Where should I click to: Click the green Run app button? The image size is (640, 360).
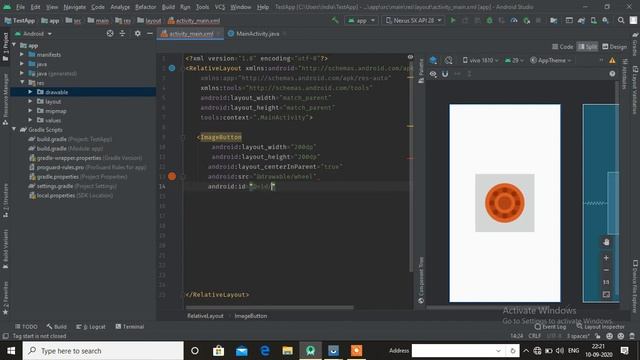click(453, 20)
